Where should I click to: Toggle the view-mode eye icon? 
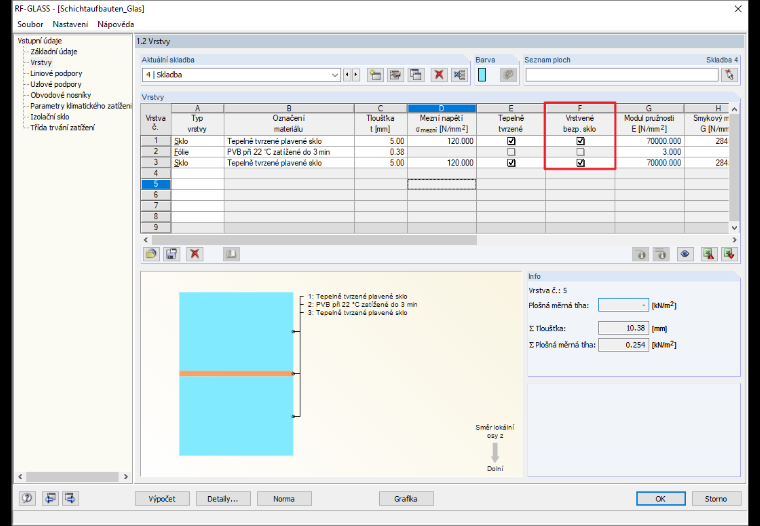click(x=685, y=254)
